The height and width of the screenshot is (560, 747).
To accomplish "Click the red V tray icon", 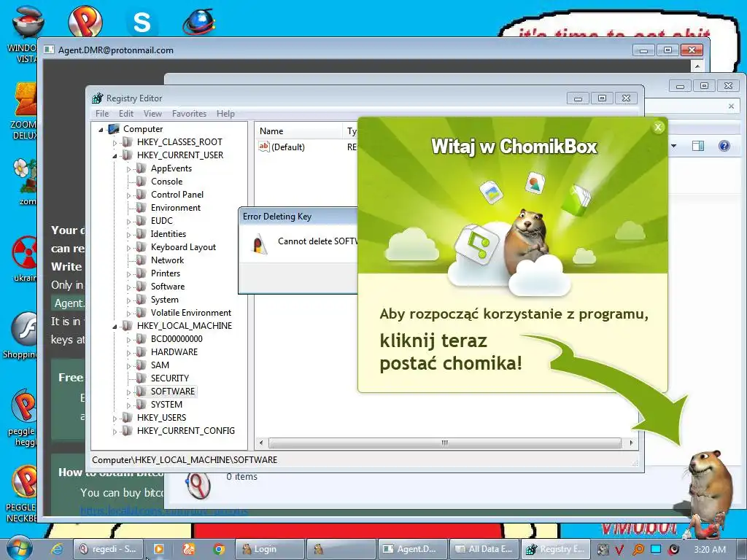I will click(x=619, y=549).
